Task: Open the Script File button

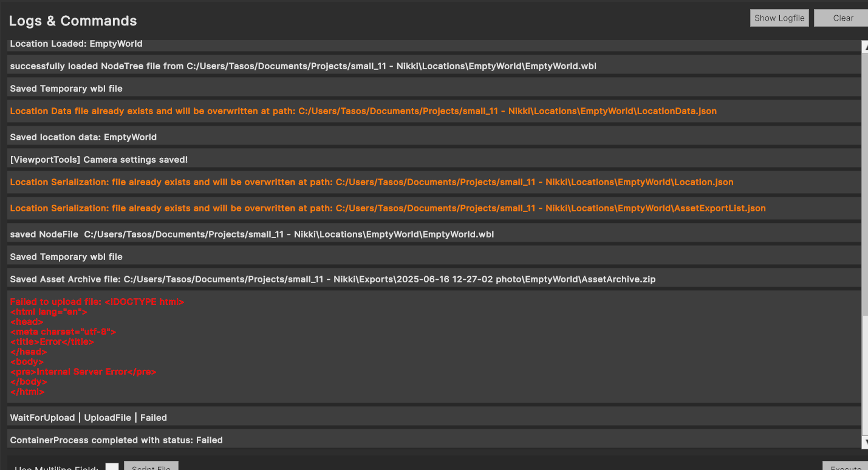Action: [x=151, y=466]
